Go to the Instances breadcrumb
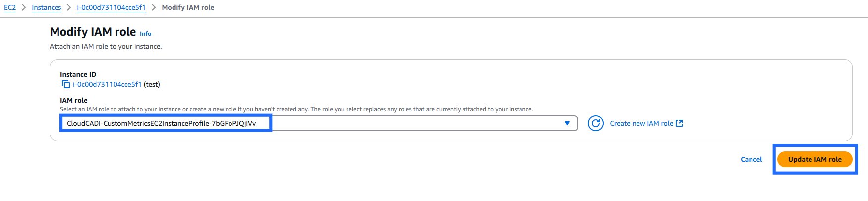Image resolution: width=868 pixels, height=201 pixels. point(46,8)
